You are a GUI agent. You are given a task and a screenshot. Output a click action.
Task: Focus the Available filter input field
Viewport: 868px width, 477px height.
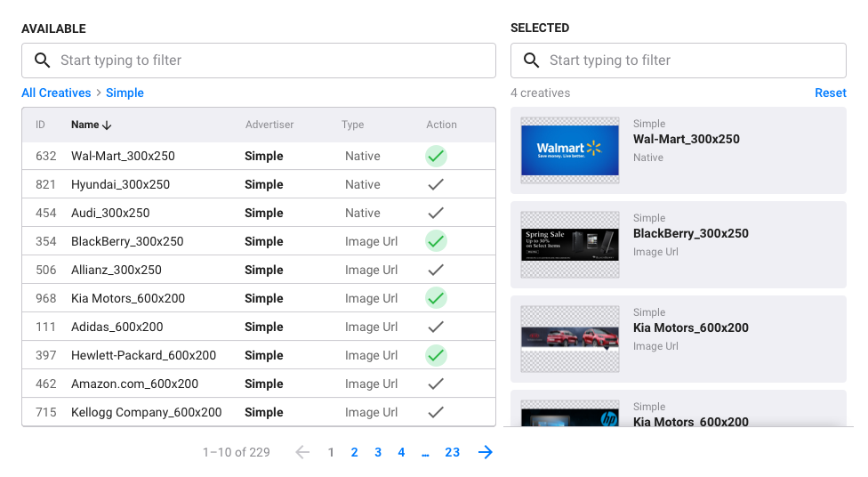(259, 61)
